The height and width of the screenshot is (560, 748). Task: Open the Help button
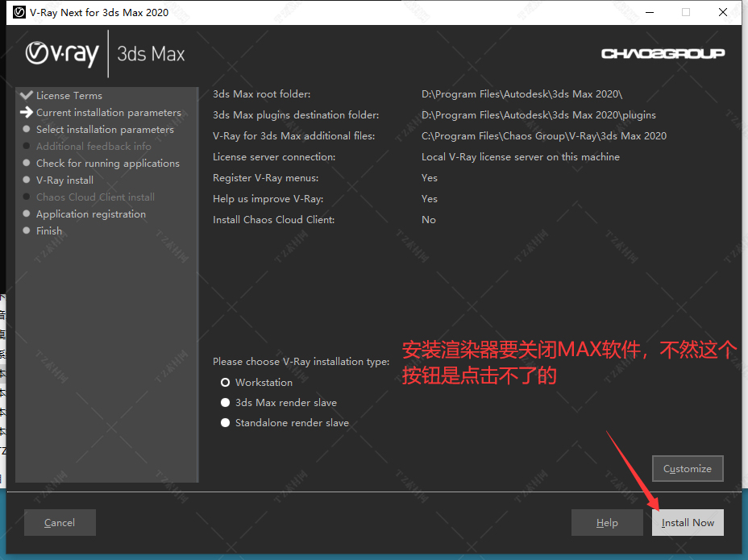point(607,522)
